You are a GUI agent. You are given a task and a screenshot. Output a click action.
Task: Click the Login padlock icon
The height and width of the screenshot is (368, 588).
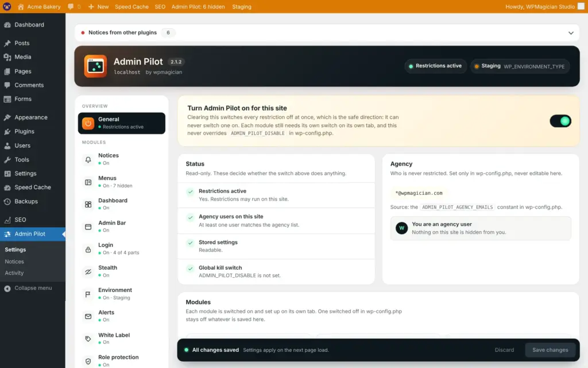pos(88,250)
